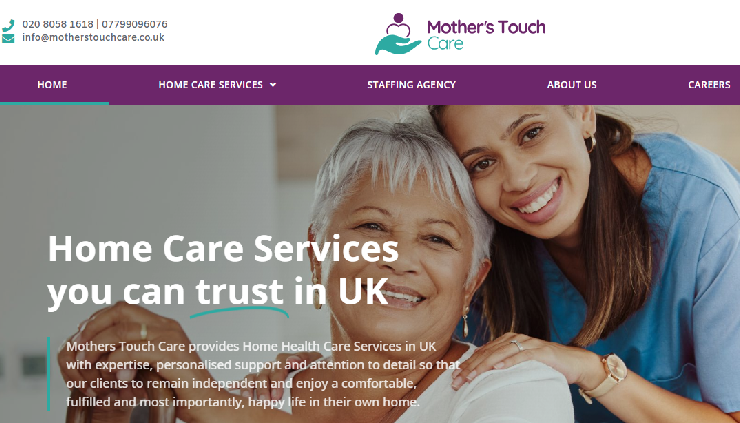Click the email envelope icon
Screen dimensions: 740x423
click(x=8, y=38)
